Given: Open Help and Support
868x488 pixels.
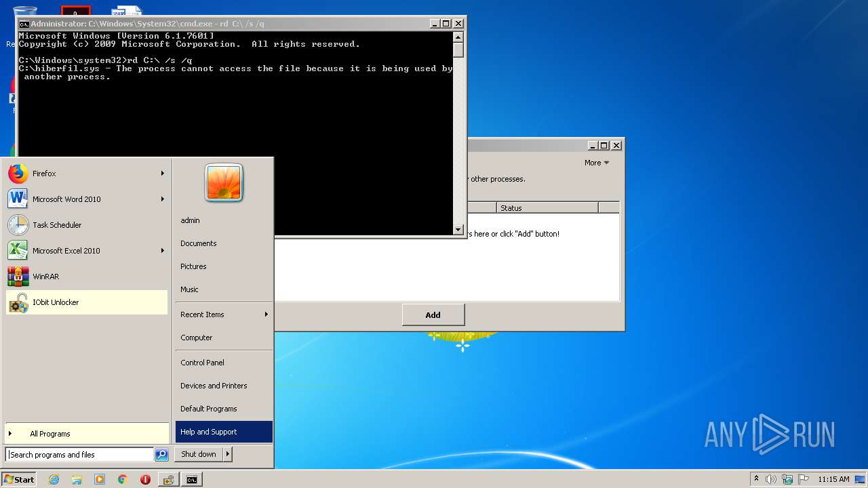Looking at the screenshot, I should point(224,432).
